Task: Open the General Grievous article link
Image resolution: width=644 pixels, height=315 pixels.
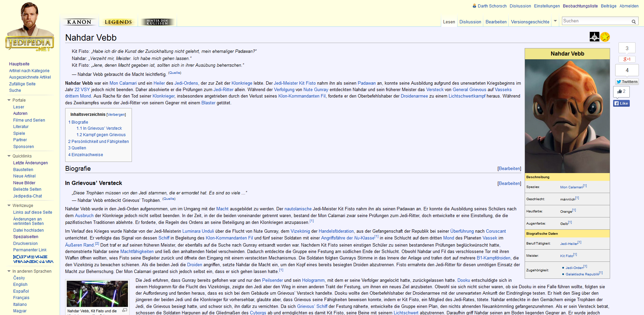Action: [469, 90]
